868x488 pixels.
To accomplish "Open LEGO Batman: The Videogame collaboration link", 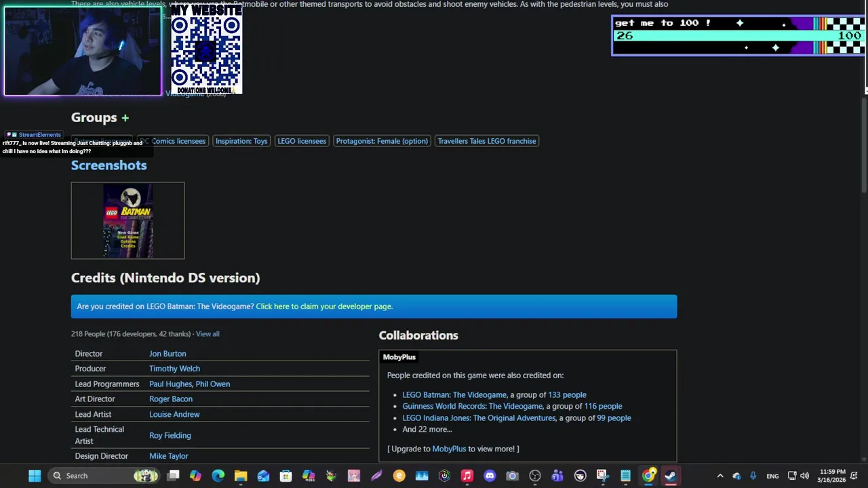I will (454, 395).
